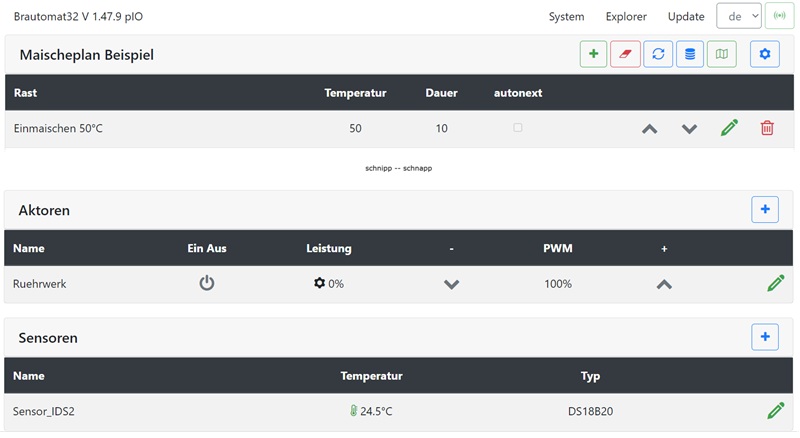This screenshot has height=438, width=800.
Task: Open the System menu
Action: coord(566,17)
